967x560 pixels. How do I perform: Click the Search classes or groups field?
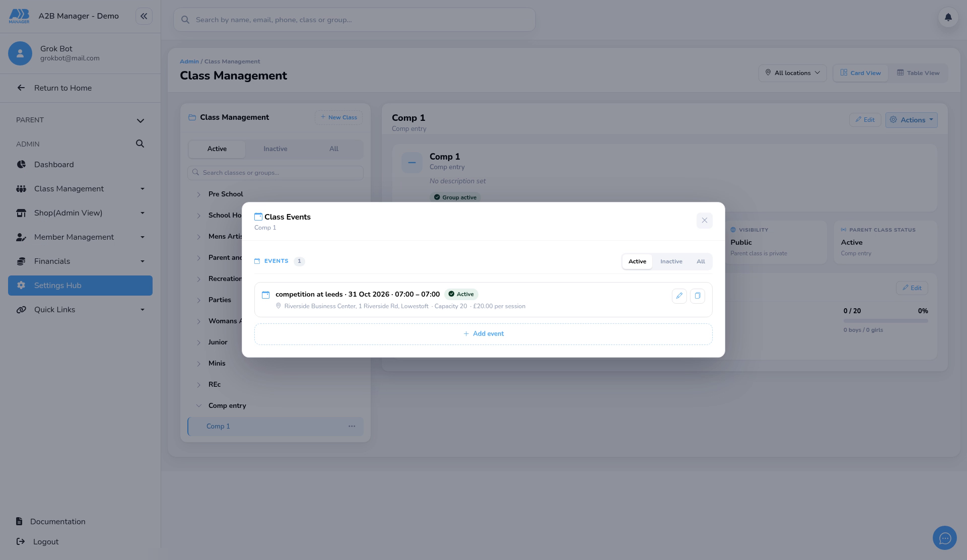click(275, 173)
